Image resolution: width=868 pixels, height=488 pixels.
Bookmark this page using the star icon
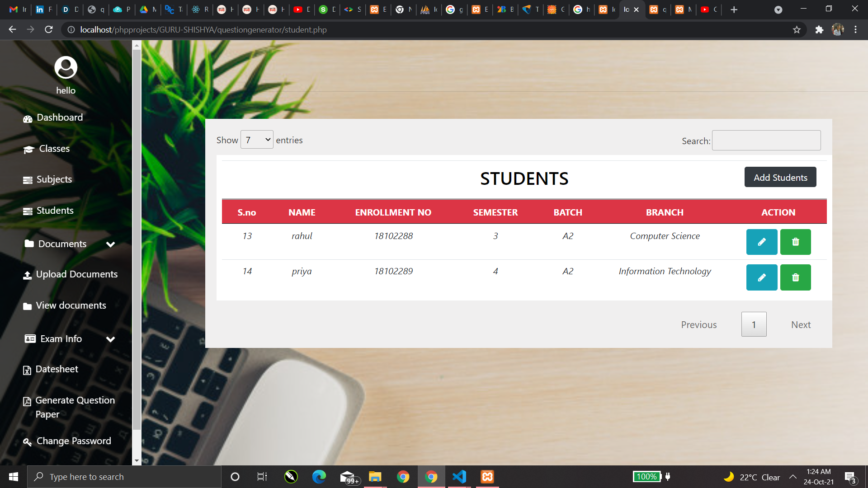click(797, 30)
